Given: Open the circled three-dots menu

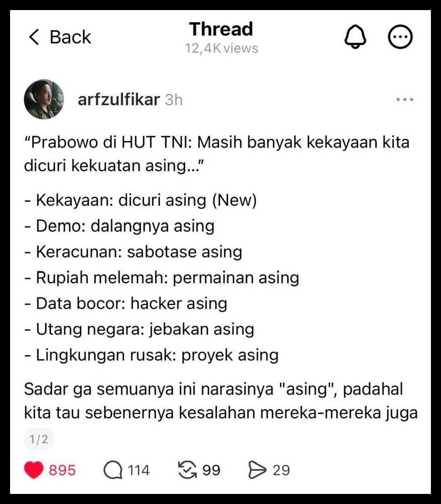Looking at the screenshot, I should pos(400,37).
